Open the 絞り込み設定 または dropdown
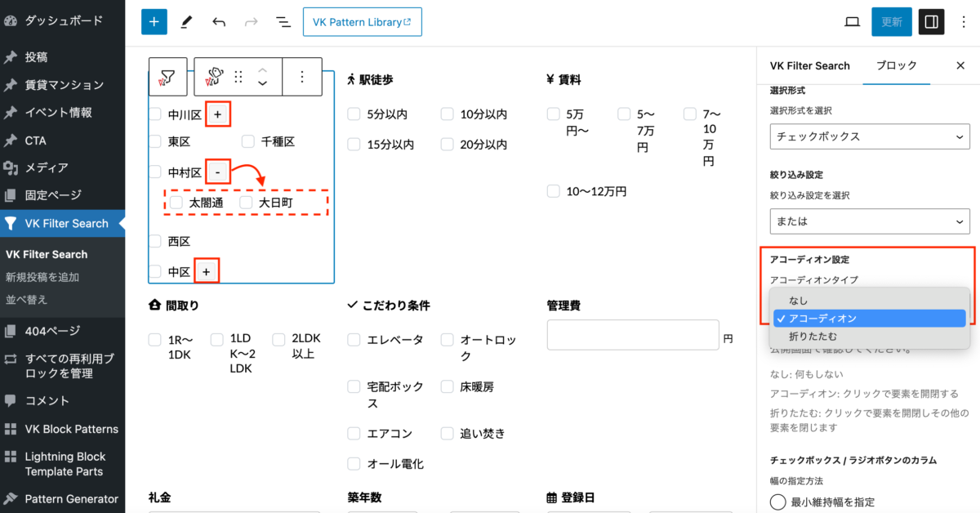The image size is (980, 513). (870, 221)
